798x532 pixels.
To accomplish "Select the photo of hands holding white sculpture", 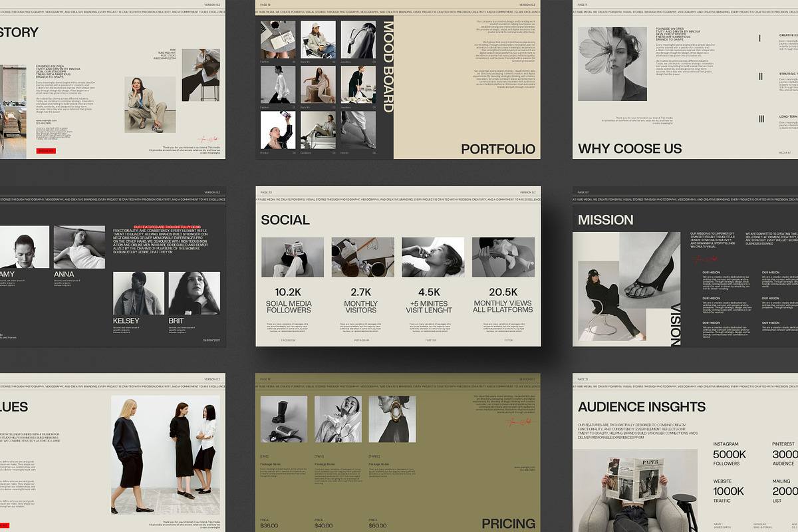I will tap(503, 257).
